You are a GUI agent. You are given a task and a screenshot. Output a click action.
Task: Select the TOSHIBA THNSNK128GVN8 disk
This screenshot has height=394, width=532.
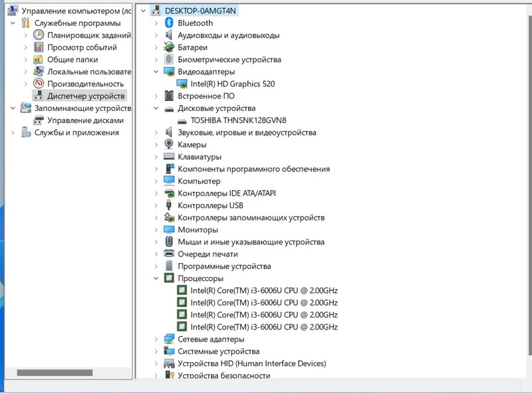[238, 120]
